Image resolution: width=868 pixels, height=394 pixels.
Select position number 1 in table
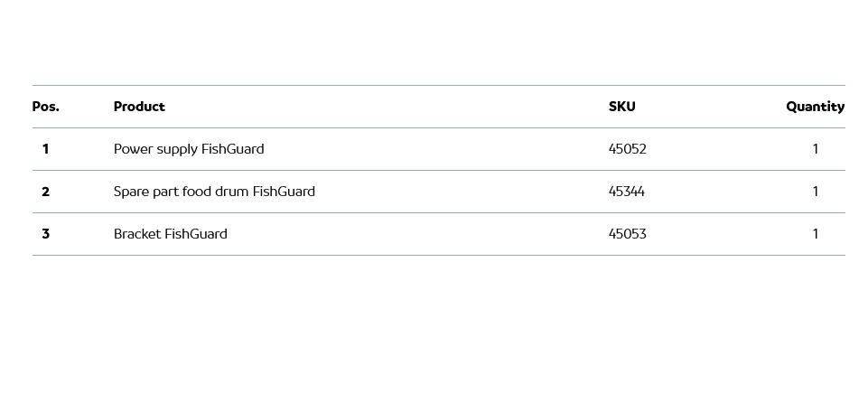click(45, 149)
